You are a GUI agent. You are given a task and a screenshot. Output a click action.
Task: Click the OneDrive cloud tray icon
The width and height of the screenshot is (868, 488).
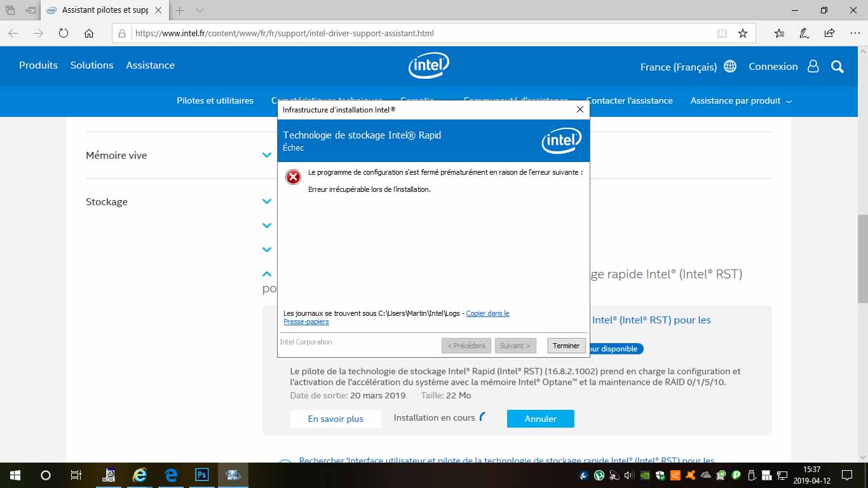[706, 475]
